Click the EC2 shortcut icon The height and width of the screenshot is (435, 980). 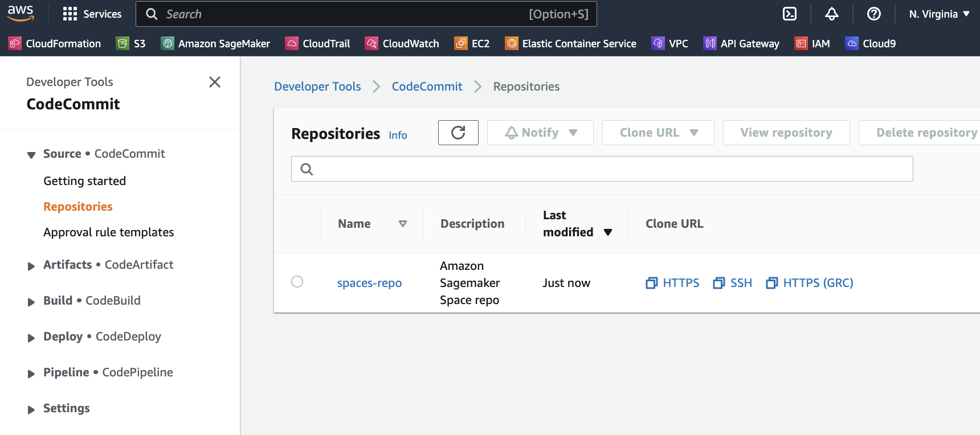[461, 43]
